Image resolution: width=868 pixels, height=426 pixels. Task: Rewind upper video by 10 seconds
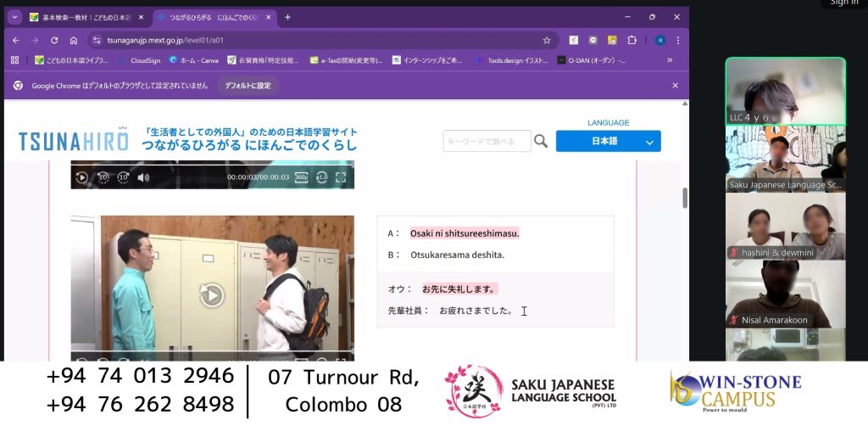(103, 177)
